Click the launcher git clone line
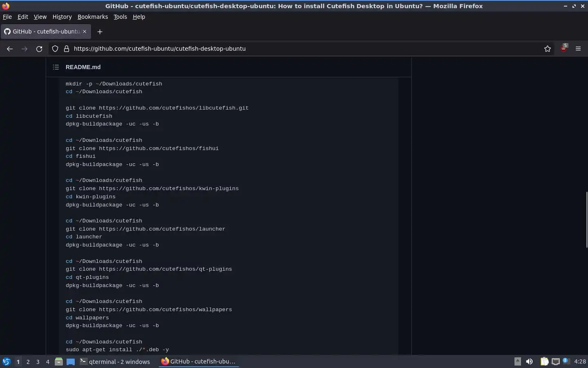 click(x=145, y=229)
